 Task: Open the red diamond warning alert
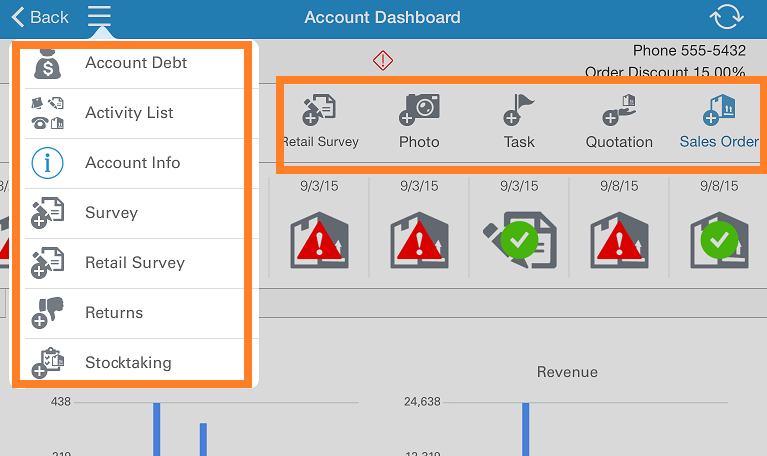coord(383,61)
